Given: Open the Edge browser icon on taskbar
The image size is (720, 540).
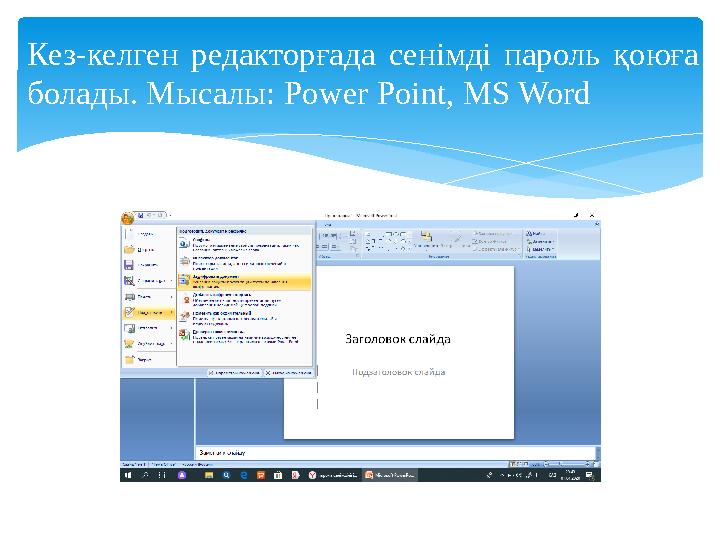Looking at the screenshot, I should point(243,475).
